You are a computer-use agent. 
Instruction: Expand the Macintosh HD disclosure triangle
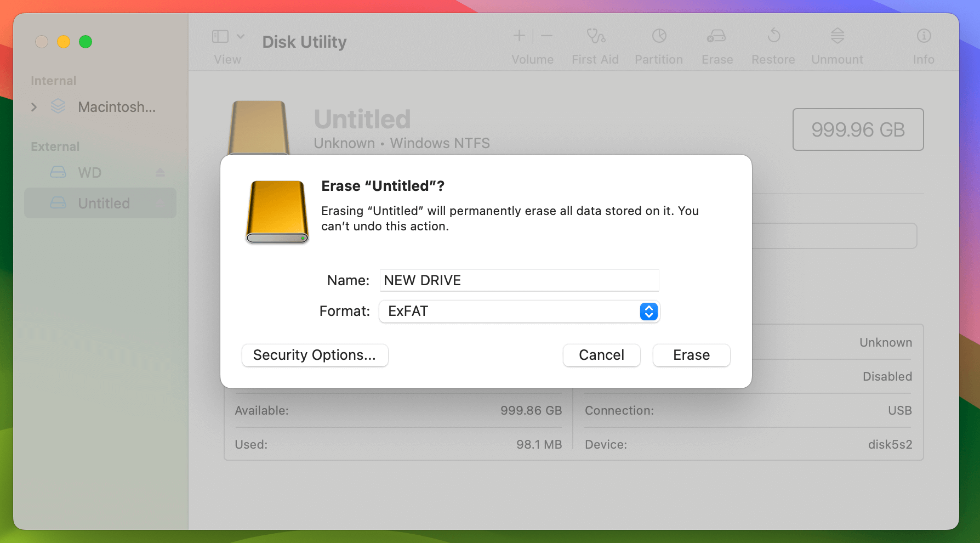click(x=33, y=107)
